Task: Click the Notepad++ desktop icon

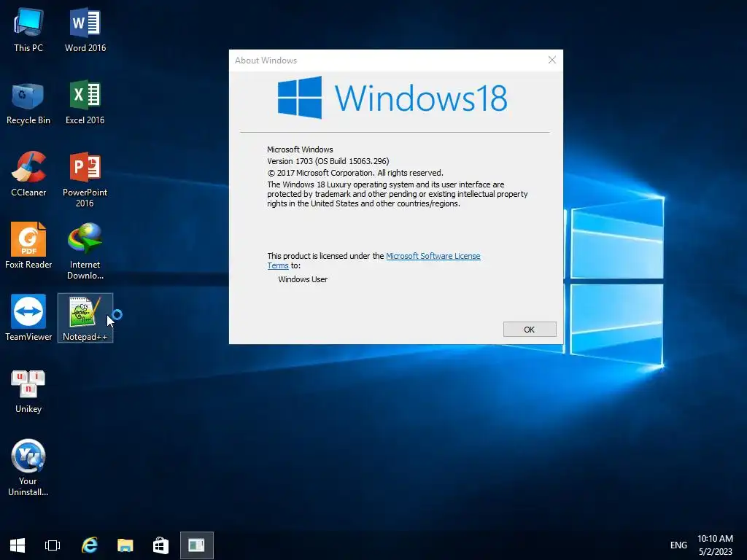Action: click(85, 318)
